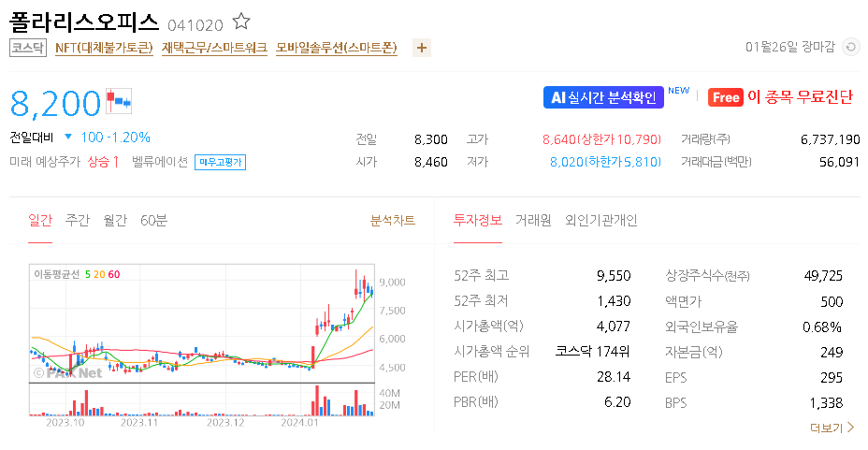Image resolution: width=868 pixels, height=450 pixels.
Task: Click the daily candlestick price chart
Action: click(x=202, y=324)
